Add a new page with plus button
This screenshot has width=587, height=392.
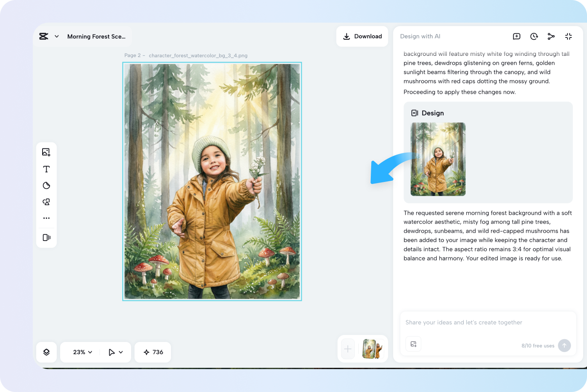click(x=348, y=349)
